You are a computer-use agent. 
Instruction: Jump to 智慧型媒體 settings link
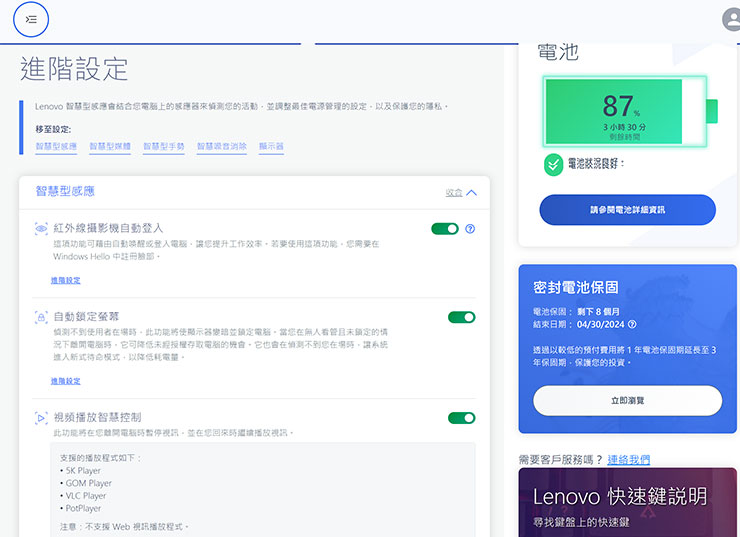[x=110, y=146]
